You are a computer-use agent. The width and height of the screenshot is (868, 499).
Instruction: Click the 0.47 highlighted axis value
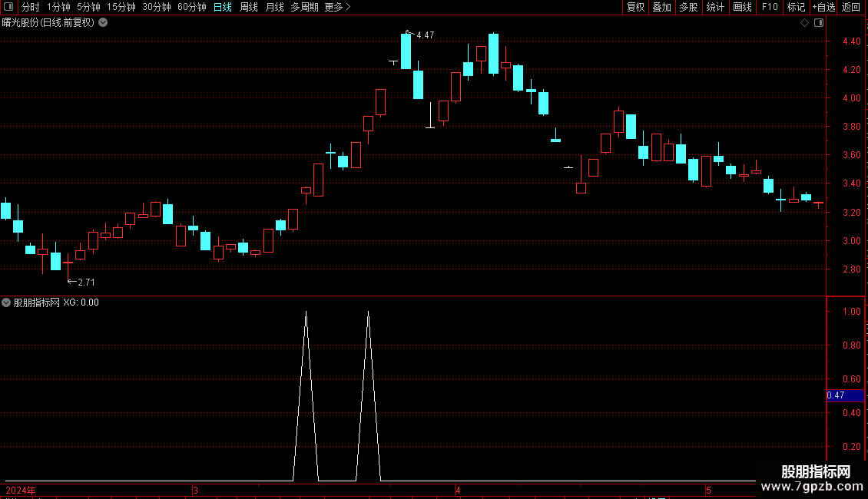[845, 395]
